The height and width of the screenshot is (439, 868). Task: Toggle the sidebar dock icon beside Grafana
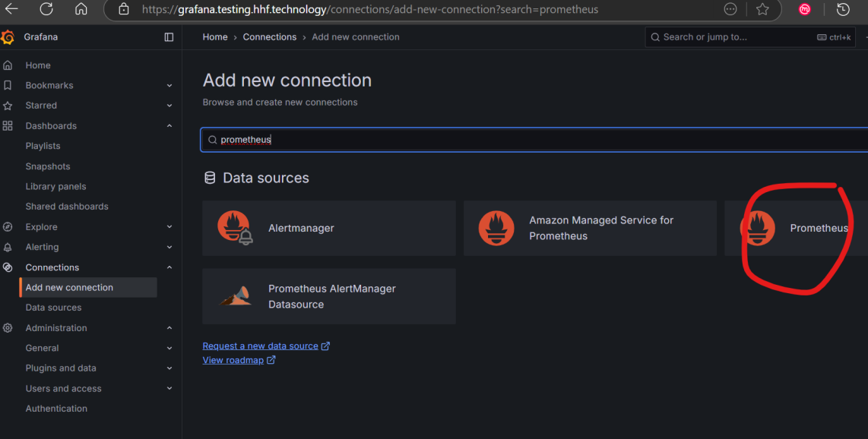[x=169, y=37]
